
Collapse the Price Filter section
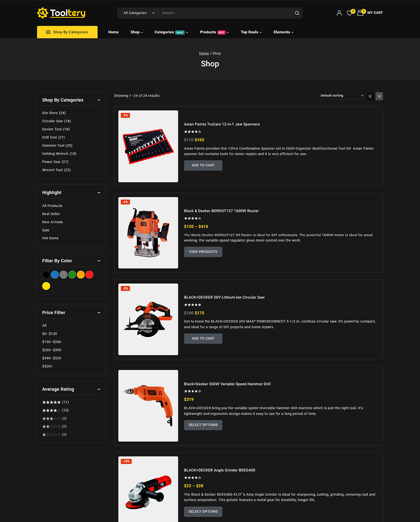(x=99, y=313)
